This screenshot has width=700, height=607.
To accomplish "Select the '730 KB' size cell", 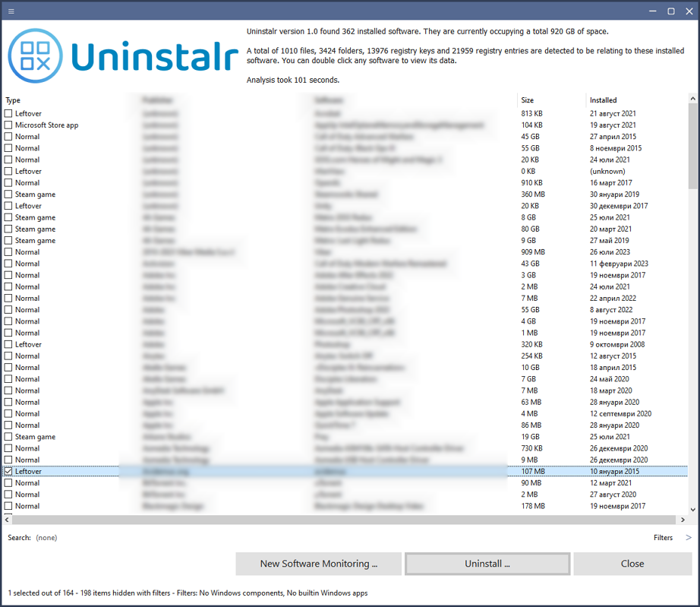I will point(532,448).
